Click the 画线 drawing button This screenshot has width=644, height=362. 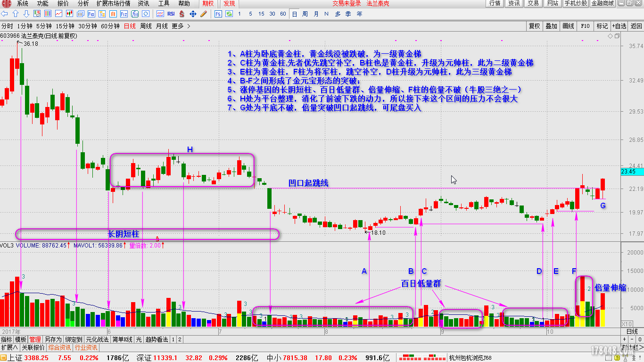pos(568,26)
